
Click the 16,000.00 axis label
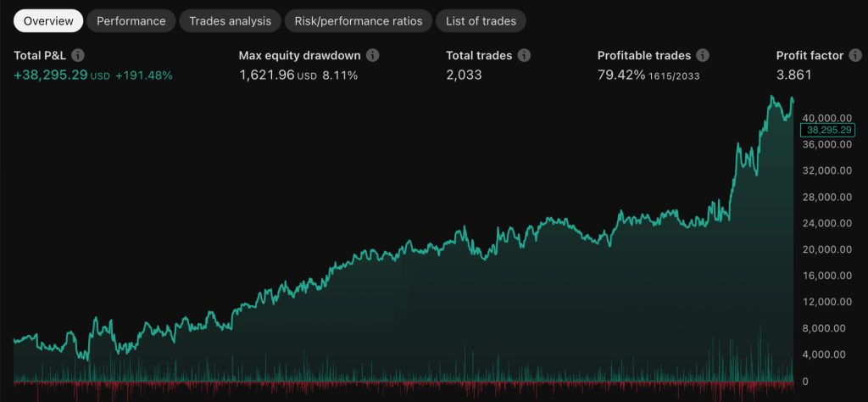pyautogui.click(x=827, y=276)
